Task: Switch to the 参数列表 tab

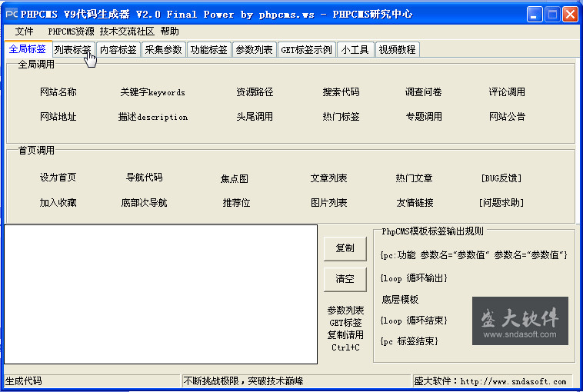Action: [x=255, y=49]
